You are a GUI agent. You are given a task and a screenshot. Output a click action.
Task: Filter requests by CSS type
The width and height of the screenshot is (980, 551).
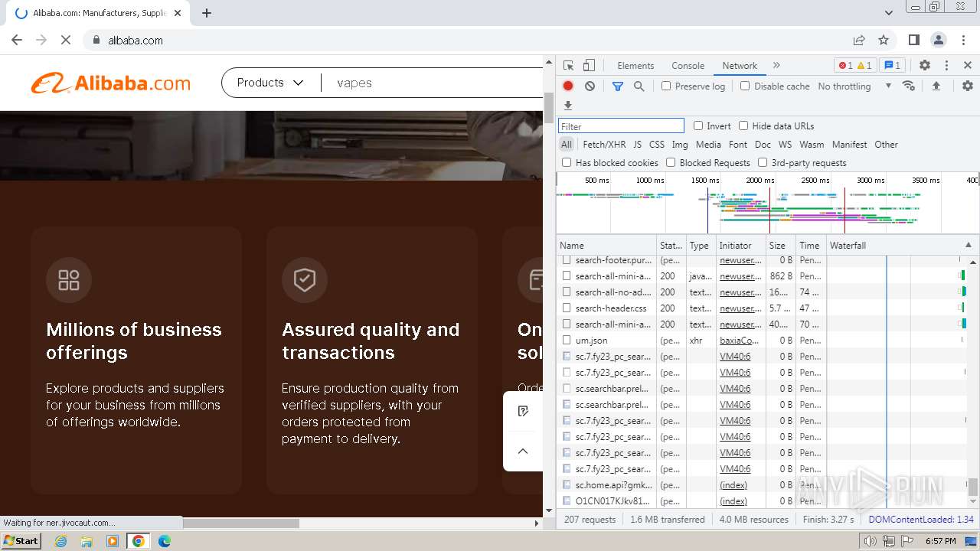click(657, 144)
